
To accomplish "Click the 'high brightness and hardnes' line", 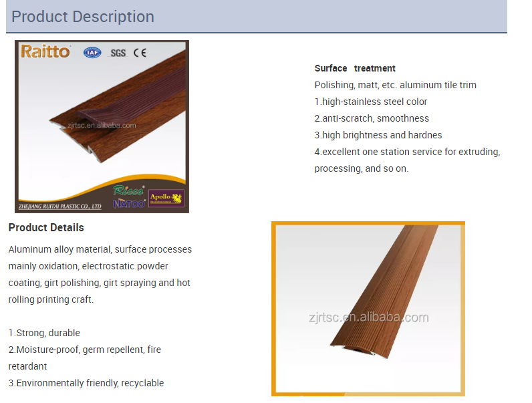I will tap(378, 135).
